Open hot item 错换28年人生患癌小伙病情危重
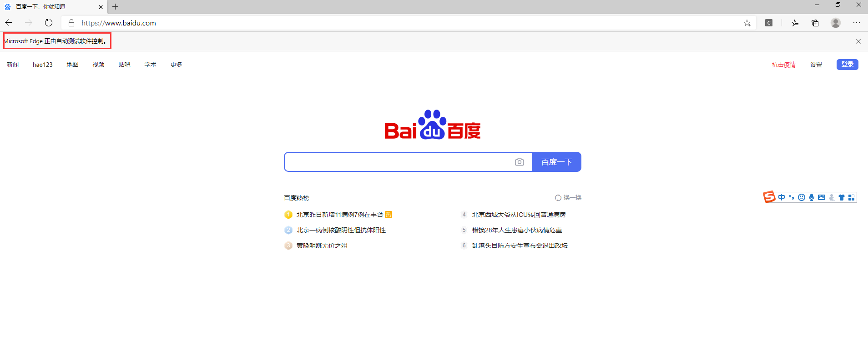This screenshot has width=868, height=341. [517, 230]
